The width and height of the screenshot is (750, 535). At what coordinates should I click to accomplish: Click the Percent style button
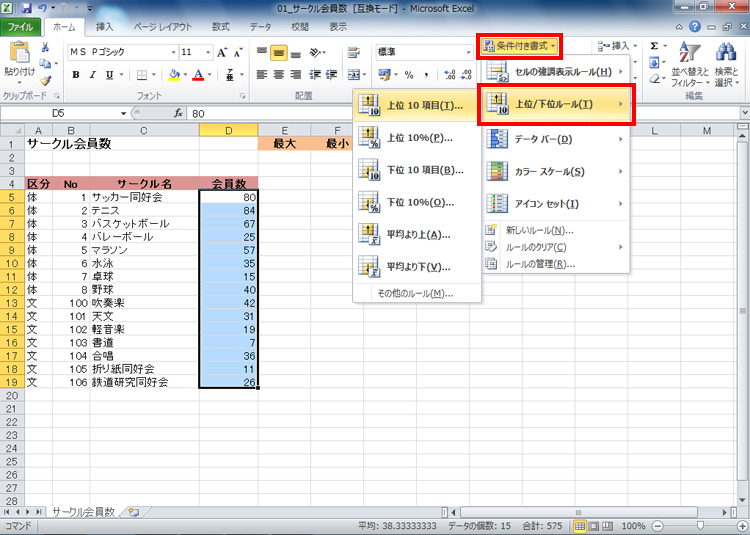[x=409, y=75]
